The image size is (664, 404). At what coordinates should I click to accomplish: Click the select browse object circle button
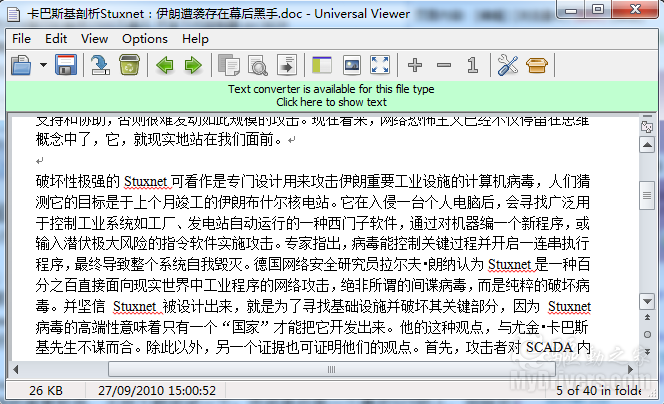(x=647, y=335)
